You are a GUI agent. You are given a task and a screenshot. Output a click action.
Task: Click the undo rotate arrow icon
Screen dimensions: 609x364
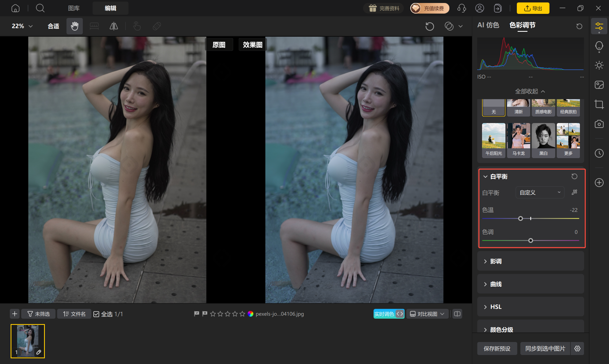pyautogui.click(x=430, y=26)
